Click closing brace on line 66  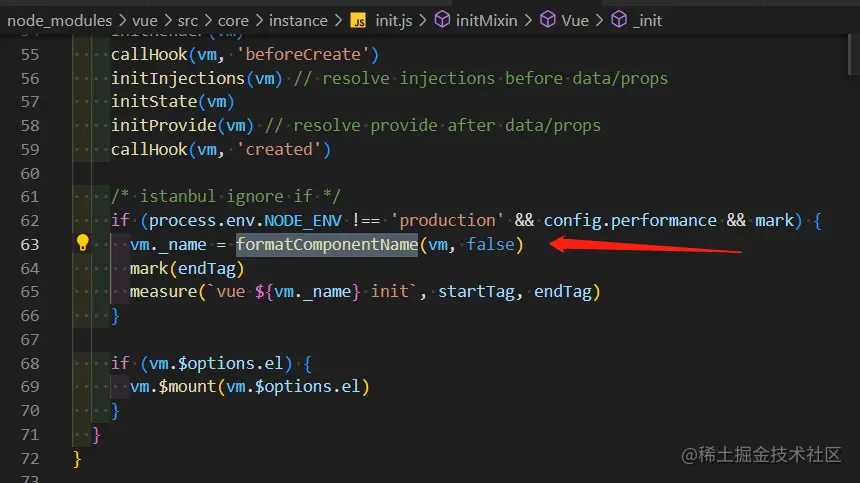[115, 316]
